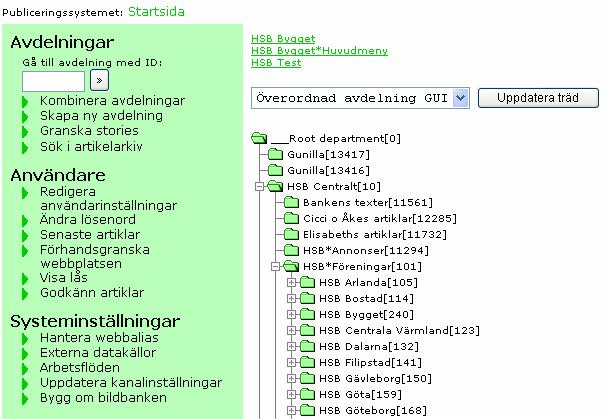Click the folder icon of Elisabeths artiklar
Viewport: 607px width, 419px height.
click(x=291, y=234)
